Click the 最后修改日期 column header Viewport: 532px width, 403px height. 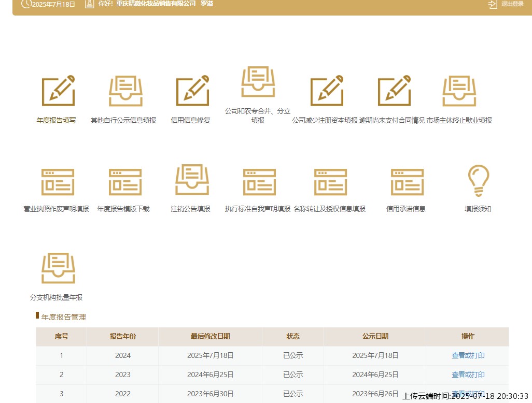(211, 336)
